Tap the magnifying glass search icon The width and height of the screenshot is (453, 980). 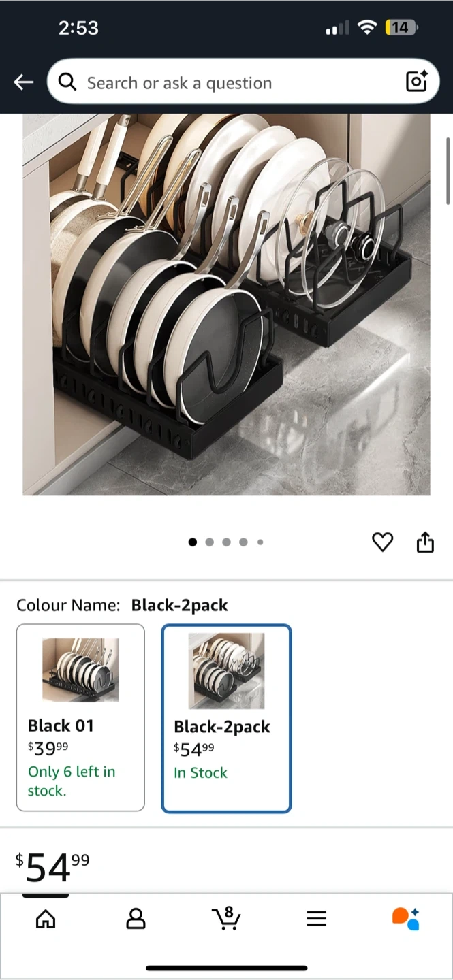[x=67, y=82]
